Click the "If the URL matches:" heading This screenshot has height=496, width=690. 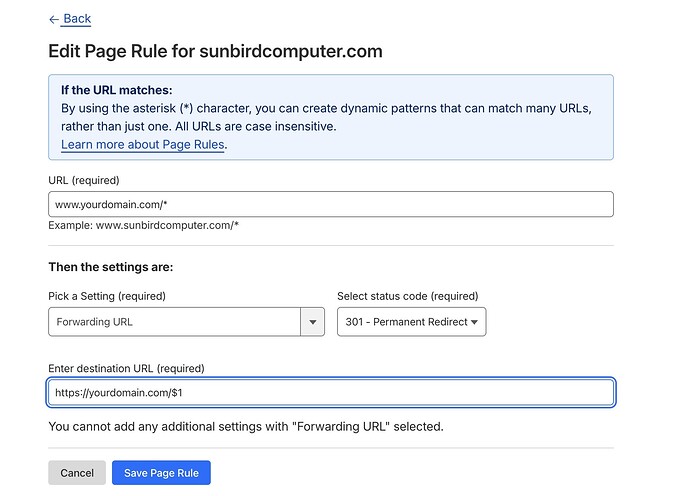117,90
